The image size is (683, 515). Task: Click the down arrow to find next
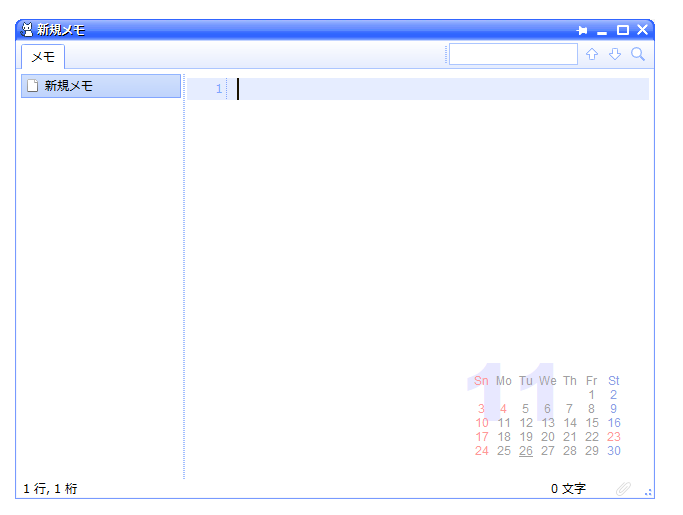point(615,54)
